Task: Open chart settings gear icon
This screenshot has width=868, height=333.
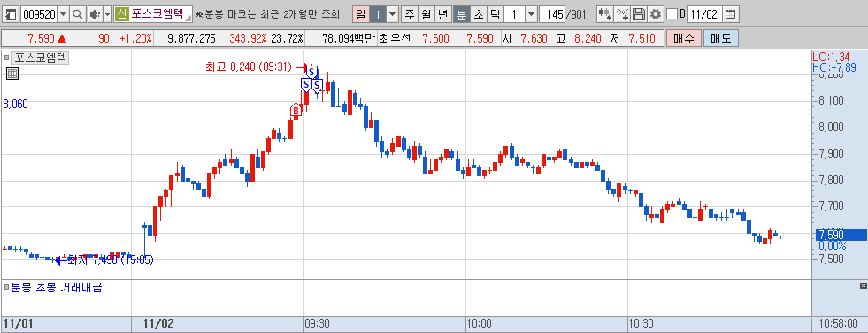Action: pos(656,14)
